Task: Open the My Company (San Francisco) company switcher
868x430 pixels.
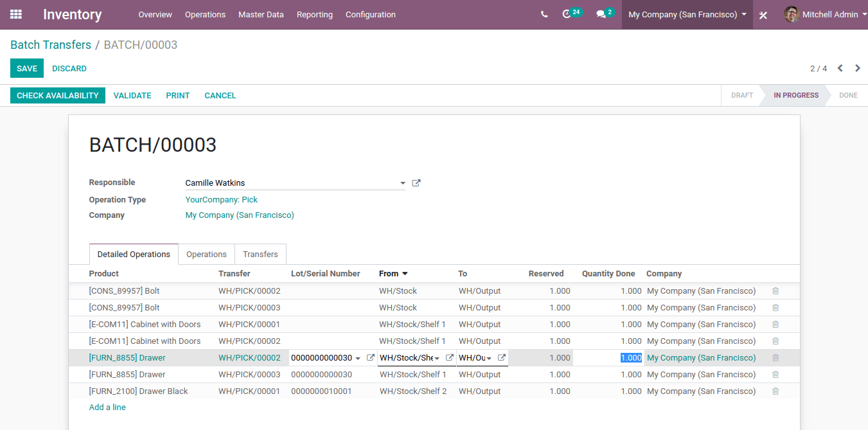Action: point(686,13)
